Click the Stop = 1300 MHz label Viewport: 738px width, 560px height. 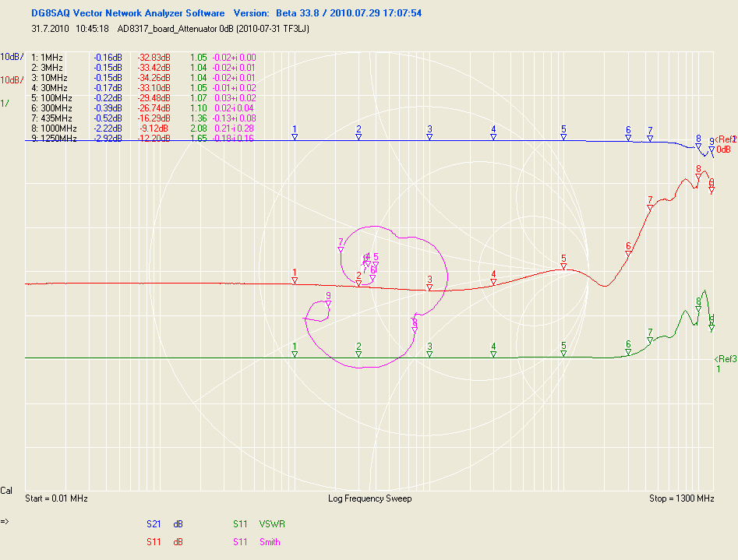(681, 498)
